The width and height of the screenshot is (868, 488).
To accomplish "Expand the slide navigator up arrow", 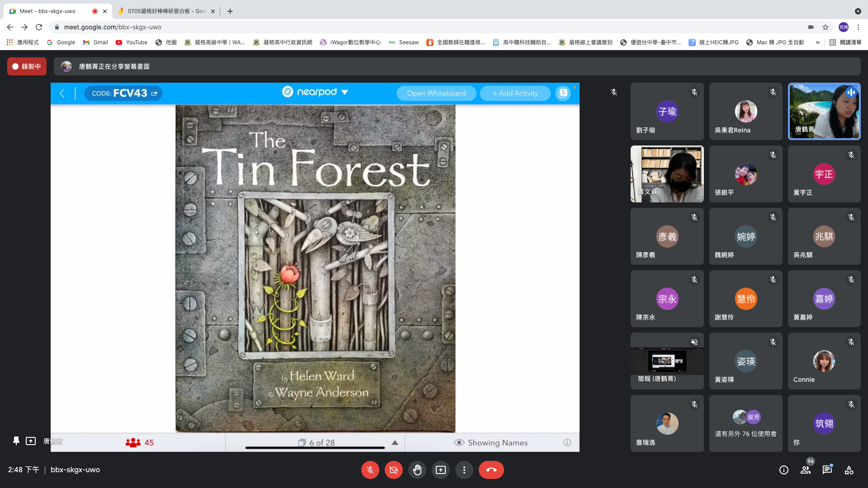I will coord(395,443).
